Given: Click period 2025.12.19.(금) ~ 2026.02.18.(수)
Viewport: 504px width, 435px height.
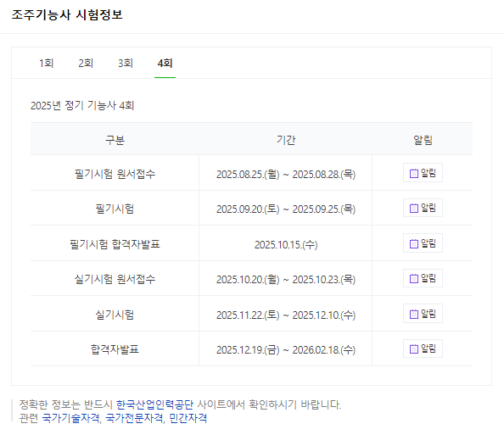Looking at the screenshot, I should coord(286,350).
